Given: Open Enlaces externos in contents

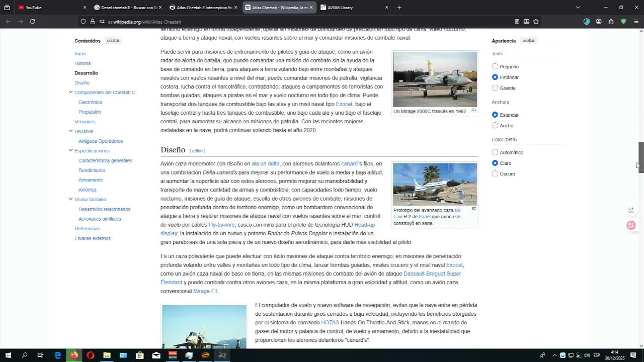Looking at the screenshot, I should click(93, 238).
